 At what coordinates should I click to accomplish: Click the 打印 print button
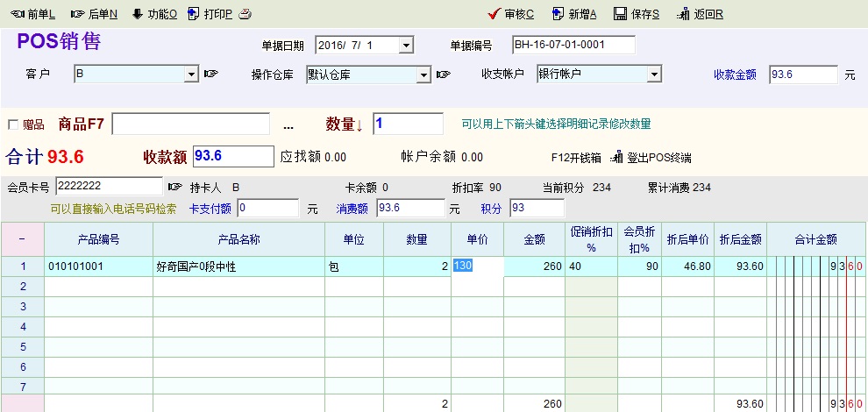(x=210, y=14)
